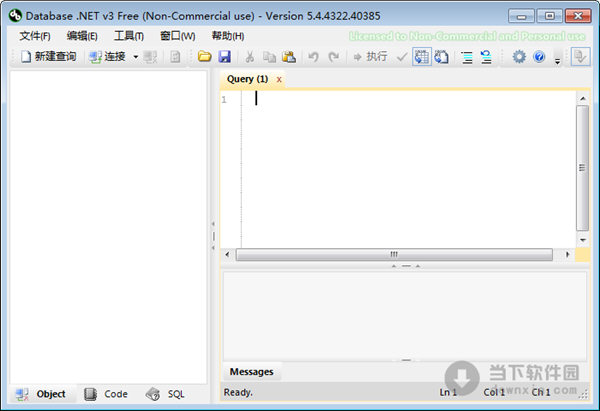600x411 pixels.
Task: Click the SQL tab's tag icon
Action: [x=153, y=394]
